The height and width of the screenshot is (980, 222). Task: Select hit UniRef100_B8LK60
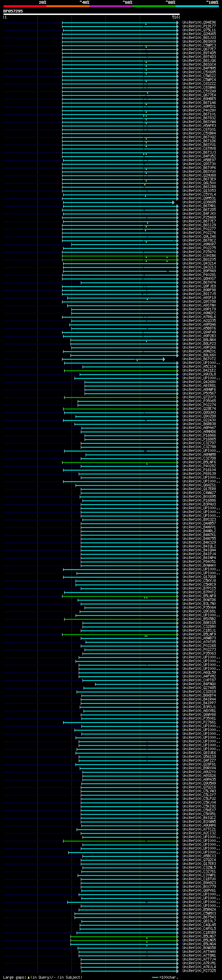tap(199, 355)
